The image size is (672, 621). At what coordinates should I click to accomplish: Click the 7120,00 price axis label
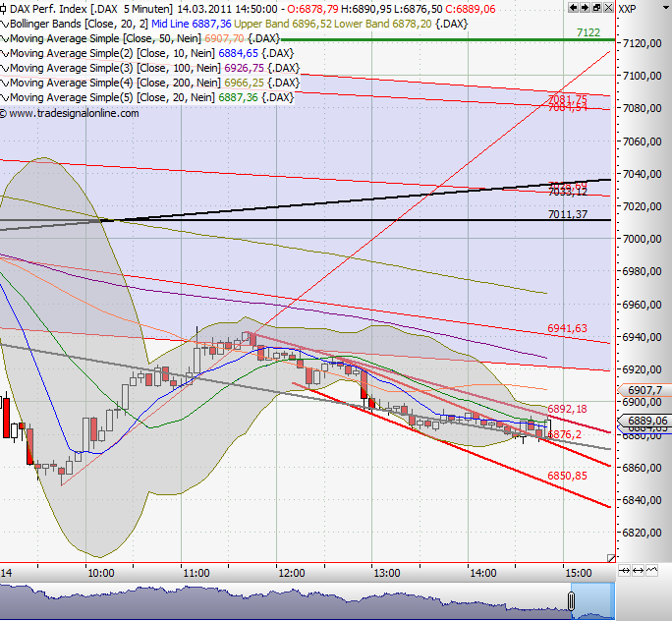tap(642, 43)
